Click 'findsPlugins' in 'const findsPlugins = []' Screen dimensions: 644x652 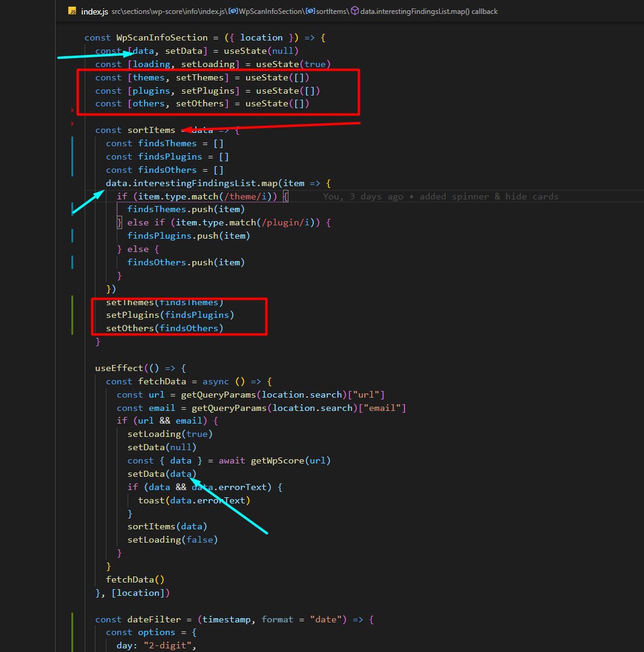[x=170, y=157]
